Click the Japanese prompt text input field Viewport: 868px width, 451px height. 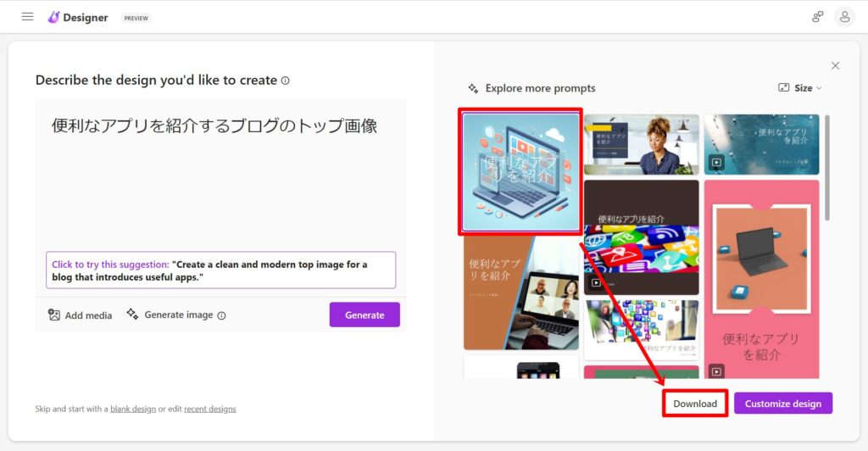pos(221,175)
